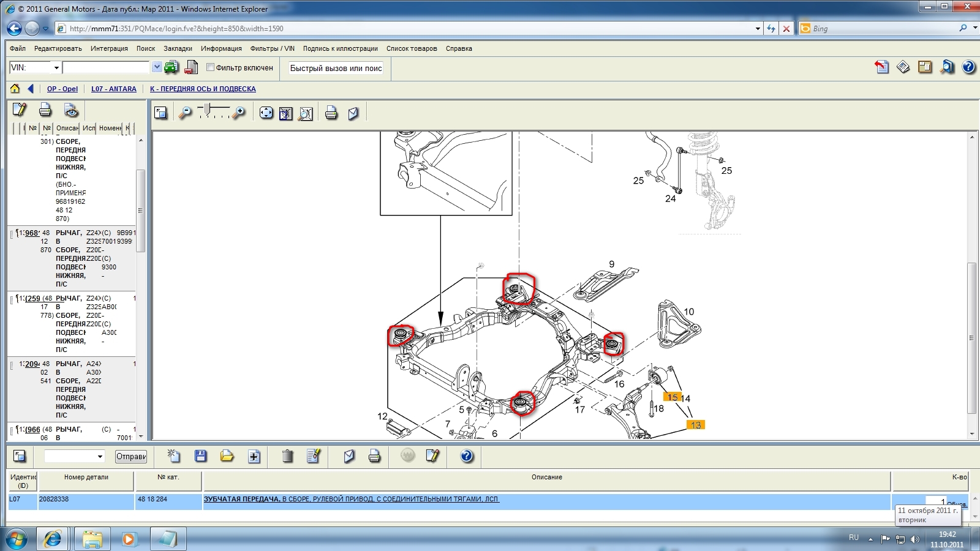Click top-right blue help question icon
The width and height of the screenshot is (980, 551).
[968, 67]
